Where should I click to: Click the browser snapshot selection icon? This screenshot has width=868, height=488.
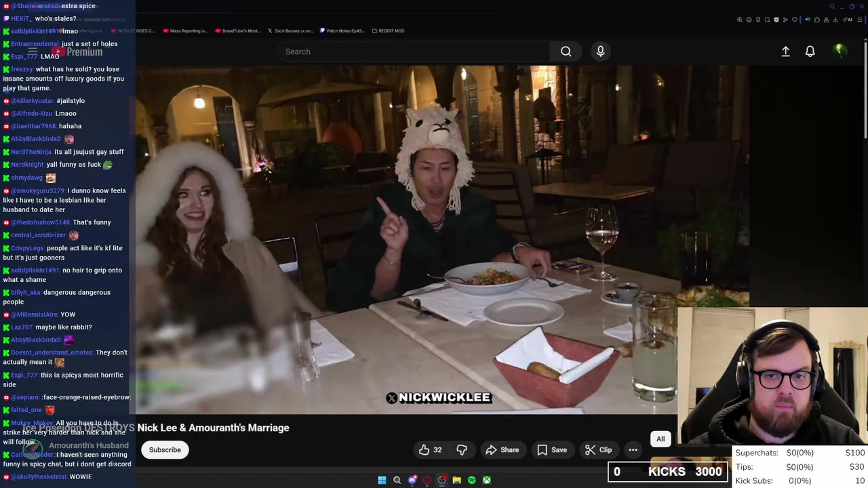[x=767, y=20]
